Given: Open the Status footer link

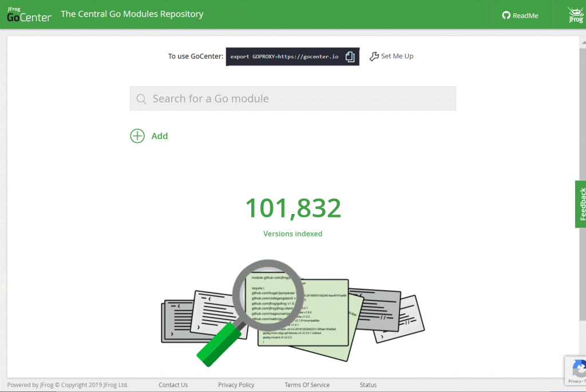Looking at the screenshot, I should [x=368, y=385].
